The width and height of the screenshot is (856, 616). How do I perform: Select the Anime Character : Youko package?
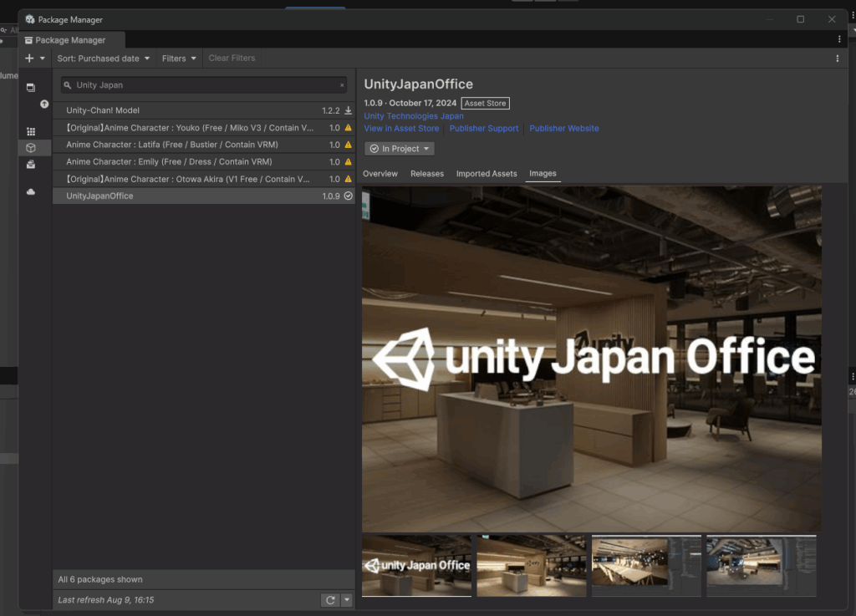[x=204, y=128]
